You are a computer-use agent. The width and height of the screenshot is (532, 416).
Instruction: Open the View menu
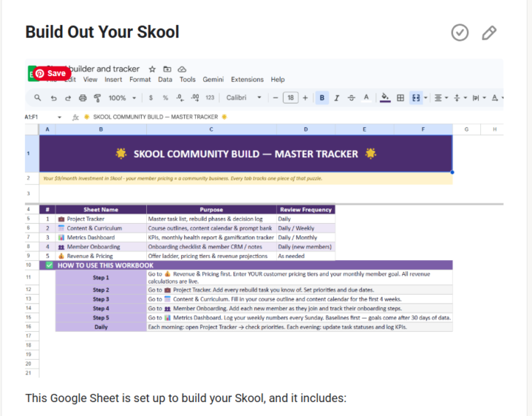pyautogui.click(x=90, y=79)
